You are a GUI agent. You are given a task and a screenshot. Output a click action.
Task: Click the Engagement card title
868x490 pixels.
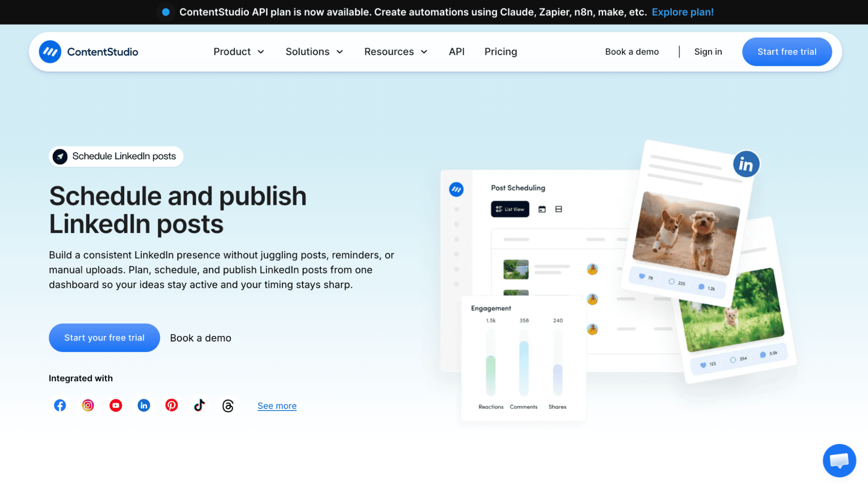491,308
